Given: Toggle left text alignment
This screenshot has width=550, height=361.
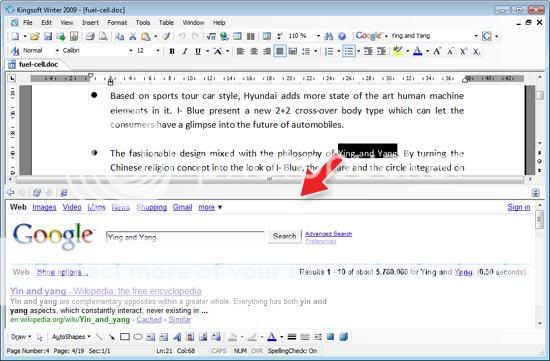Looking at the screenshot, I should [x=240, y=51].
